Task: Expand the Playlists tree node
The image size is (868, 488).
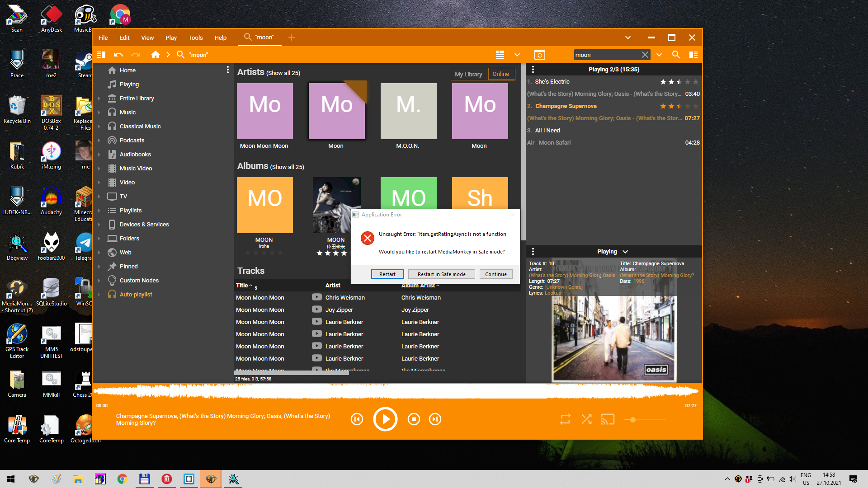Action: [x=99, y=211]
